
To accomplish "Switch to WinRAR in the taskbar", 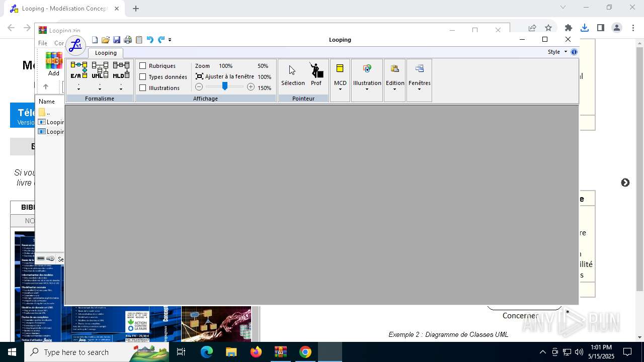I will (280, 352).
